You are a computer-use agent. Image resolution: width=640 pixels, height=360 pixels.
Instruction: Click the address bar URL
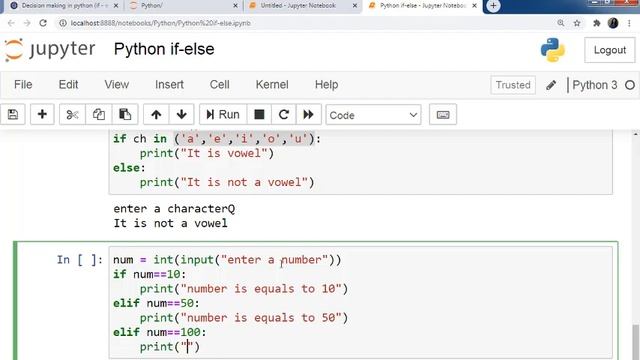[160, 23]
